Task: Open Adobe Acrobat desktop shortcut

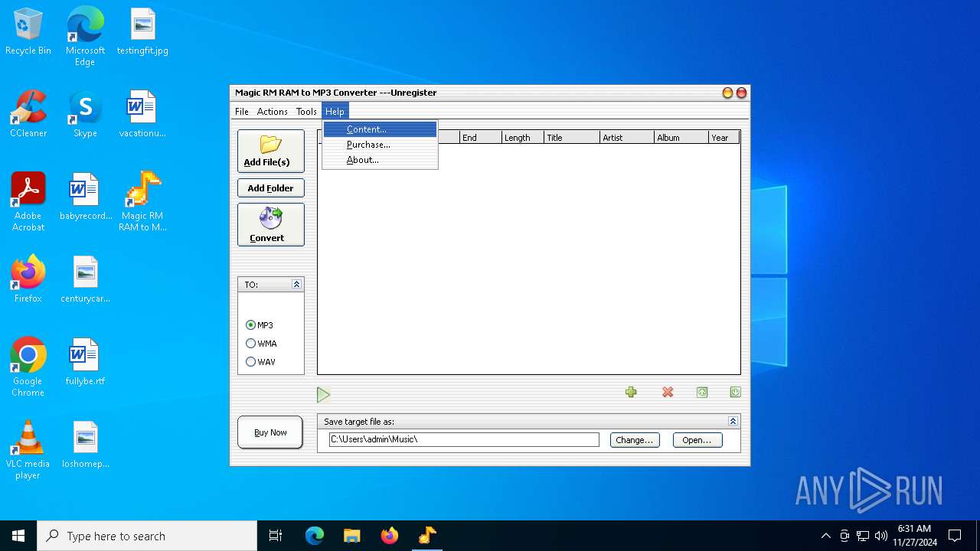Action: pyautogui.click(x=28, y=202)
